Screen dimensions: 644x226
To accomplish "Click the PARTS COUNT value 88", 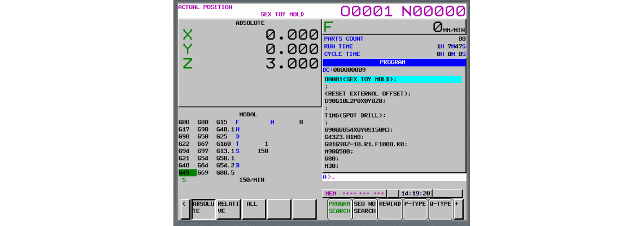I will 462,38.
